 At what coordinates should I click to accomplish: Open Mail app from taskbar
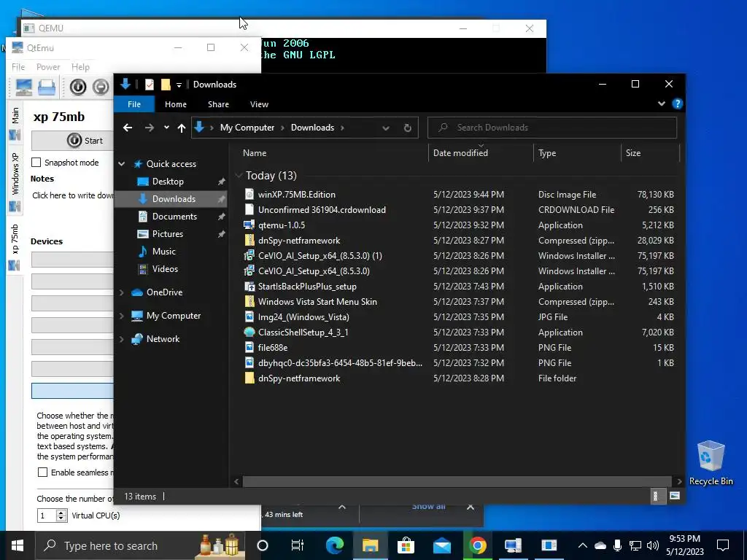[441, 545]
